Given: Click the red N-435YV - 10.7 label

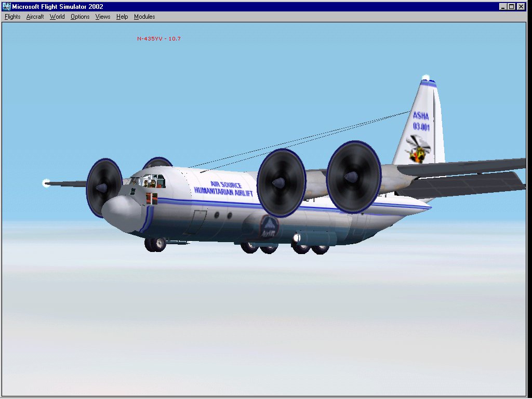Looking at the screenshot, I should coord(159,38).
